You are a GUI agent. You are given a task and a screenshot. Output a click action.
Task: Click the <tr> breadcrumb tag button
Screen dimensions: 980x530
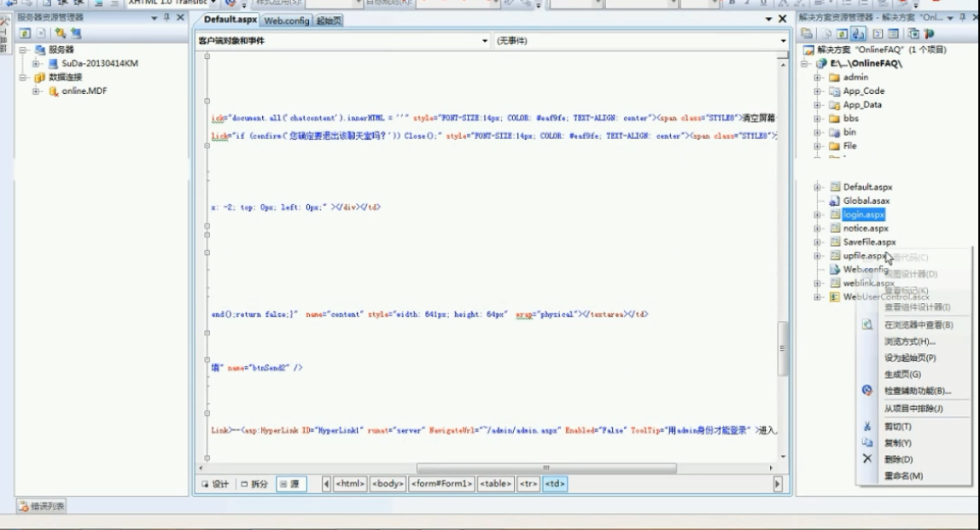(x=528, y=484)
